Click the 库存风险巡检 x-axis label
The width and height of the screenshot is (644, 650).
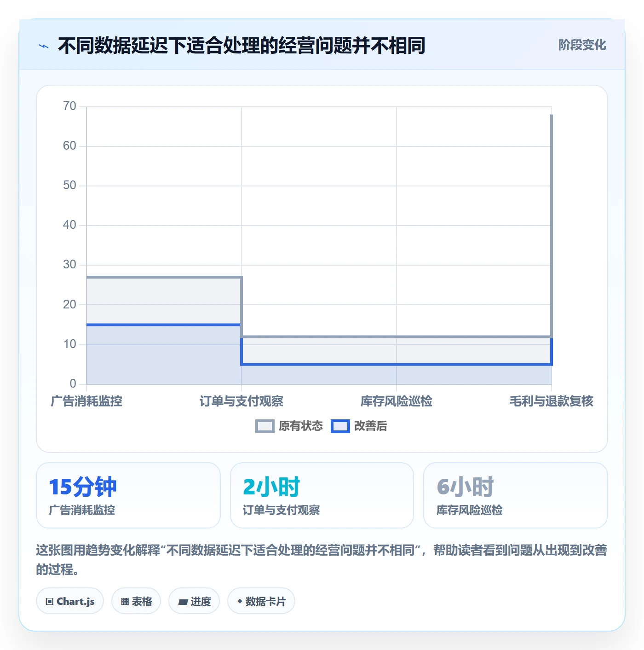(x=397, y=401)
